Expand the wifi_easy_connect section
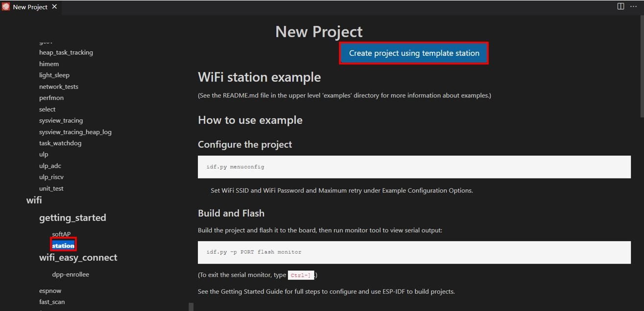 pos(78,257)
